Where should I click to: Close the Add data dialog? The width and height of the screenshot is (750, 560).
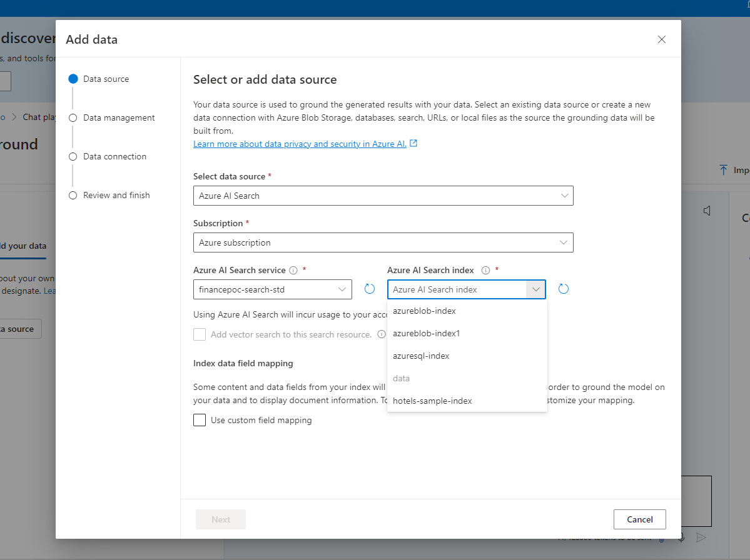[662, 39]
